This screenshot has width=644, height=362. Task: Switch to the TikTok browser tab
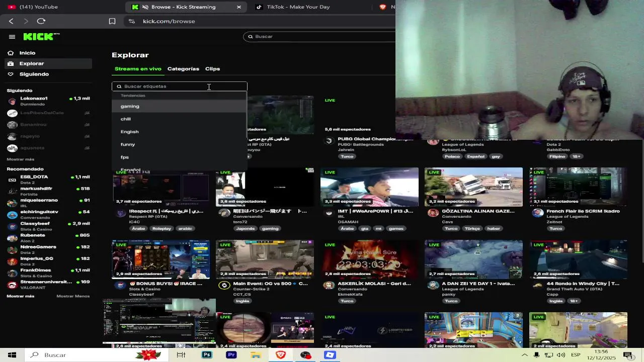pyautogui.click(x=299, y=7)
